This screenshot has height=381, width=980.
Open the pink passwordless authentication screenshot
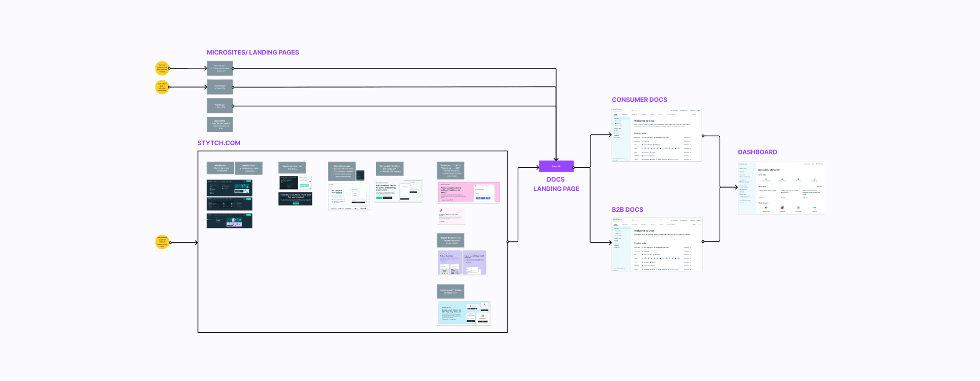coord(468,192)
